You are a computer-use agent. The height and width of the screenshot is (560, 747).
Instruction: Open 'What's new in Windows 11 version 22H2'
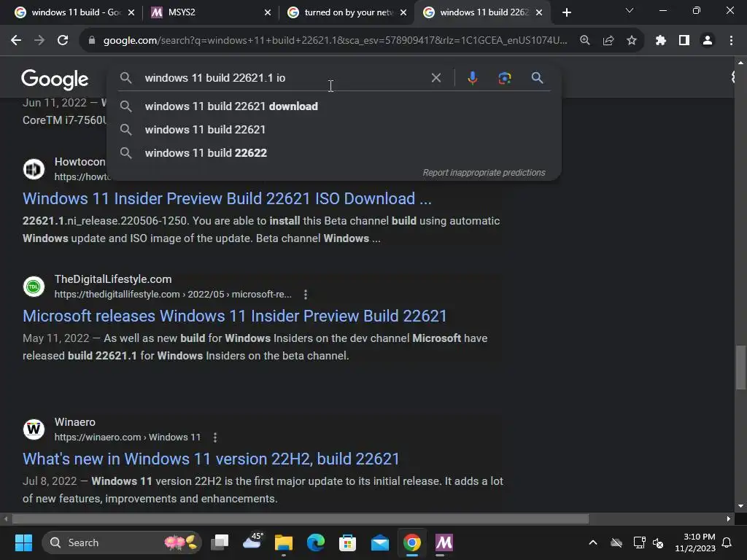[211, 459]
